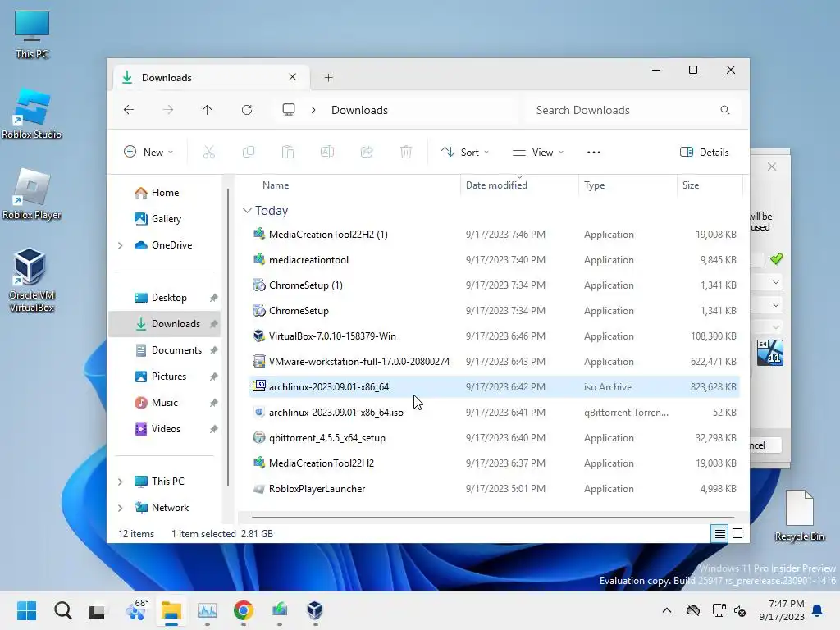
Task: Show hidden tray icons chevron
Action: click(666, 610)
